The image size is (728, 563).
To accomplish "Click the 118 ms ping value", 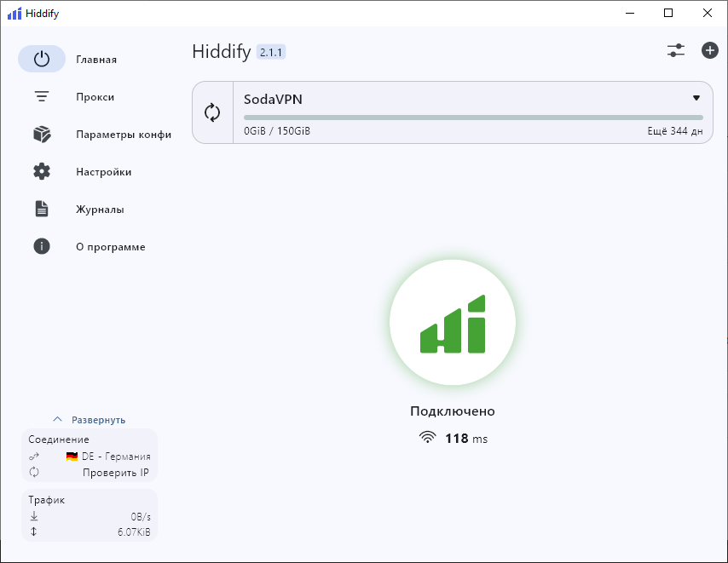I will [x=466, y=439].
